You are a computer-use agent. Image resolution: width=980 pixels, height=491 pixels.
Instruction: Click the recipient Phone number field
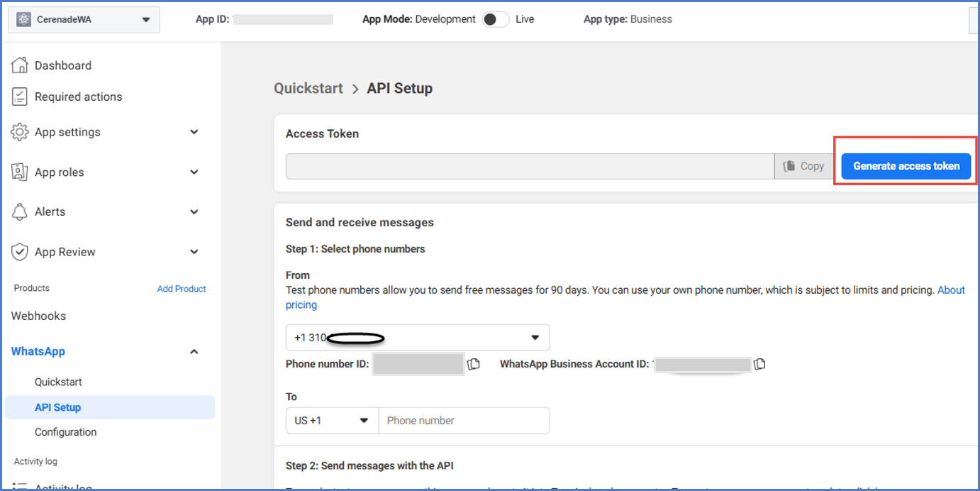point(464,421)
